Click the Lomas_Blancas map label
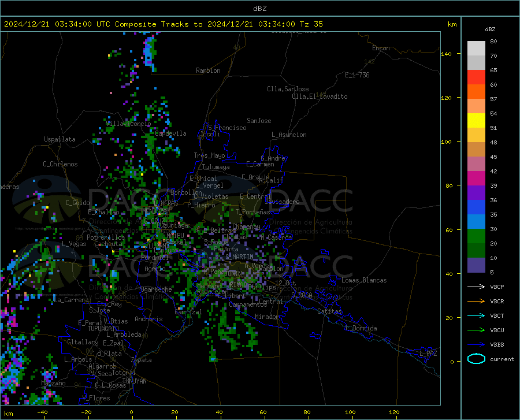 364,280
